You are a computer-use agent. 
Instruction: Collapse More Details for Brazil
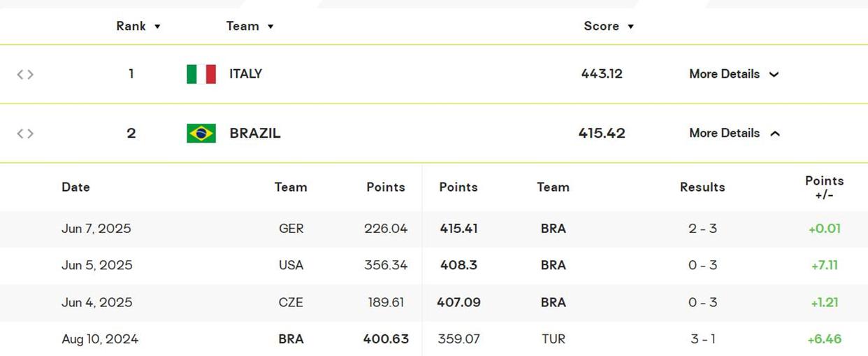(734, 133)
